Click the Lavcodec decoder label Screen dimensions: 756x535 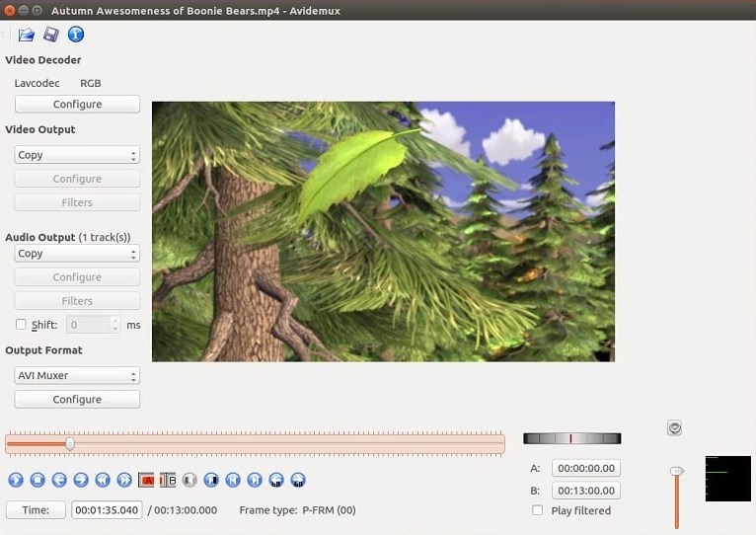point(38,83)
